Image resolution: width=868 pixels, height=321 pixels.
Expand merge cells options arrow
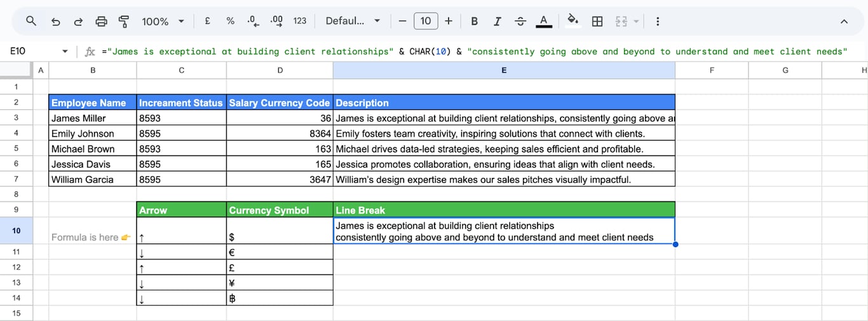pyautogui.click(x=636, y=21)
